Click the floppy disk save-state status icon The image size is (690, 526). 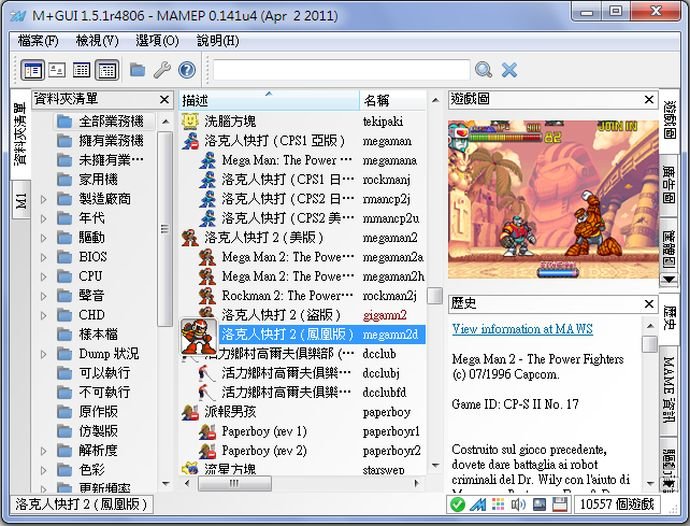(559, 504)
